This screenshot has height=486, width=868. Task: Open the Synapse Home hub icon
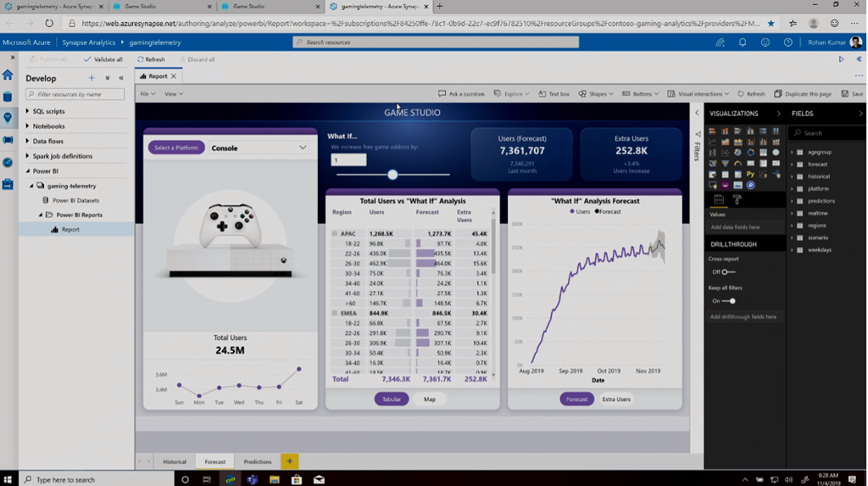tap(7, 75)
